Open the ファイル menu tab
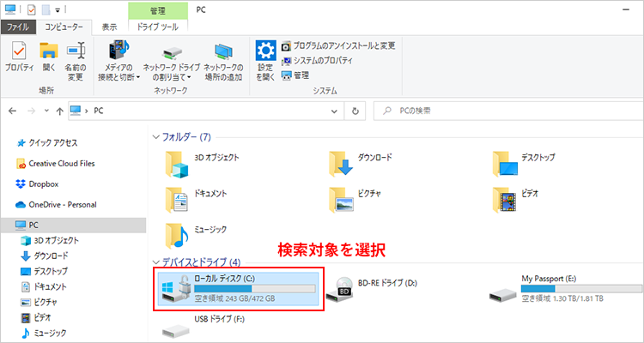This screenshot has height=343, width=644. click(18, 27)
